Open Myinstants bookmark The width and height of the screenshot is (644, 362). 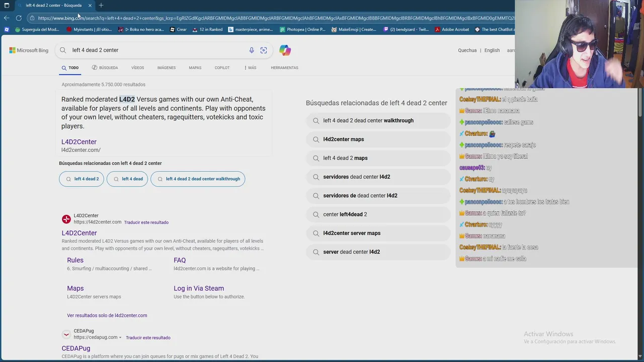[x=89, y=30]
